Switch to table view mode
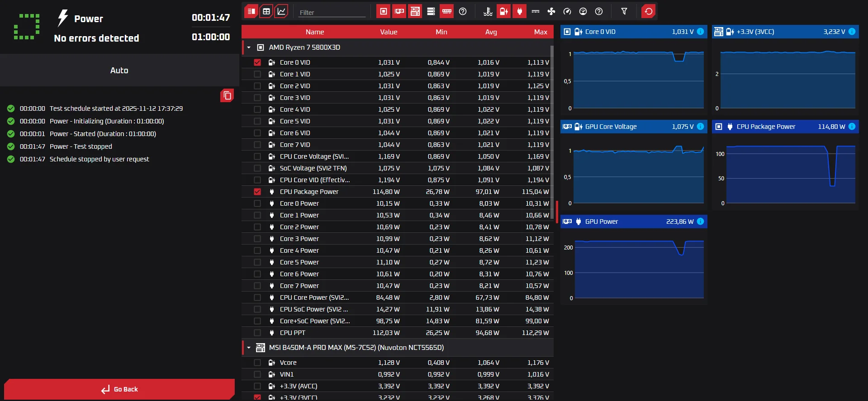Screen dimensions: 868x401 266,11
